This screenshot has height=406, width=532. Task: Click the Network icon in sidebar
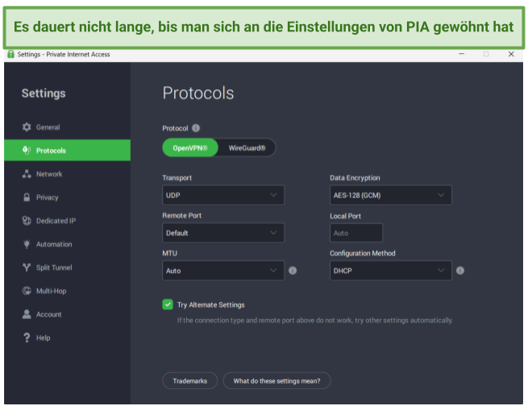(x=27, y=174)
